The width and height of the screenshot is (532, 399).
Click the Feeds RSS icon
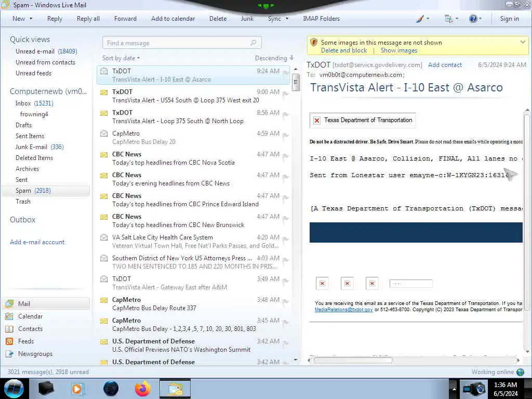(x=9, y=341)
